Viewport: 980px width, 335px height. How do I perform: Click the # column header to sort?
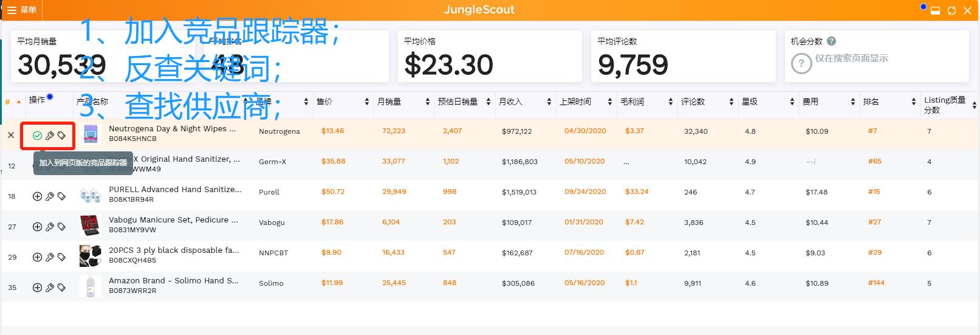(8, 102)
